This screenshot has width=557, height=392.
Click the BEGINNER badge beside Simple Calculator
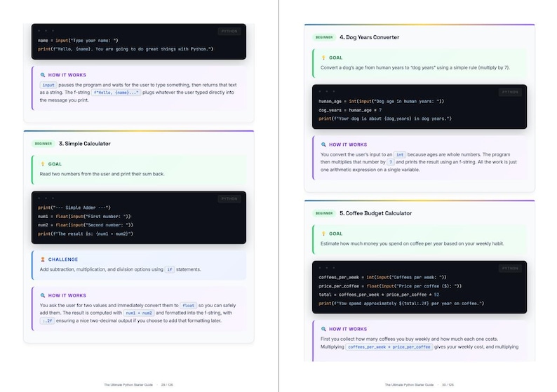[43, 144]
